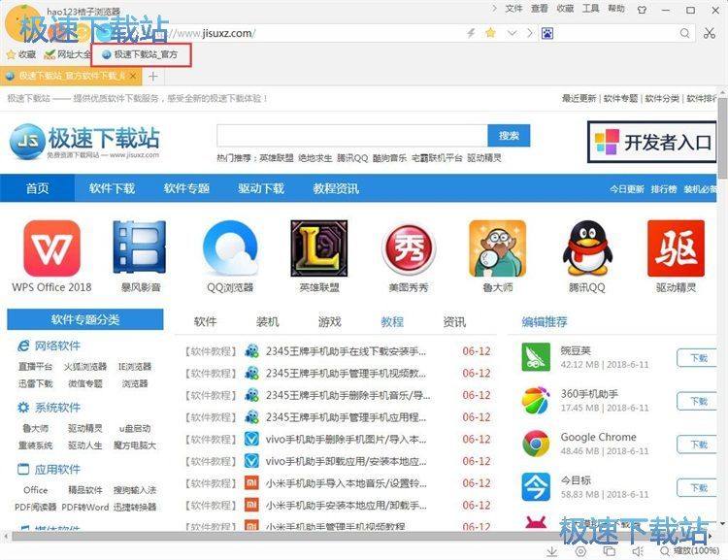This screenshot has height=560, width=728.
Task: Click 下载 button for 360手机助手
Action: click(698, 401)
